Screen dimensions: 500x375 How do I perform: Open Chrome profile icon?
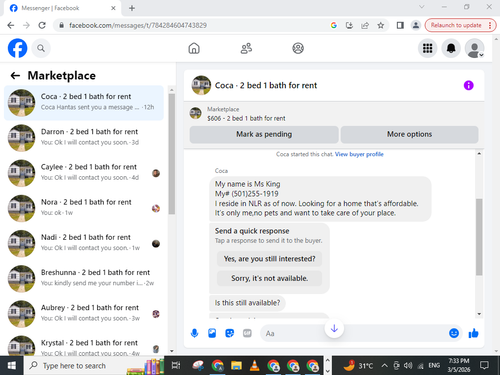pyautogui.click(x=416, y=25)
